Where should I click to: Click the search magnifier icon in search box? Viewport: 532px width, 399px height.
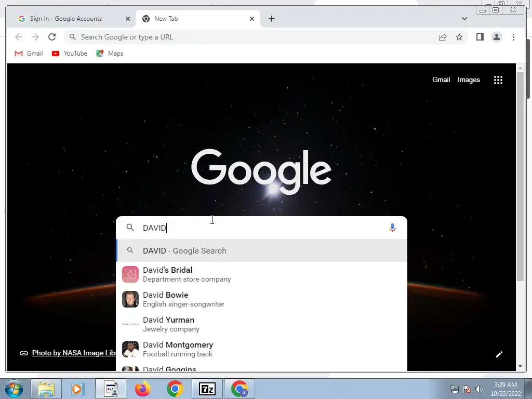point(130,228)
